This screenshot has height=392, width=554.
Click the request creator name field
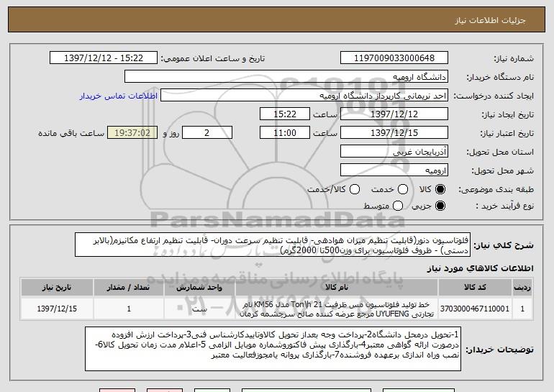[x=304, y=96]
